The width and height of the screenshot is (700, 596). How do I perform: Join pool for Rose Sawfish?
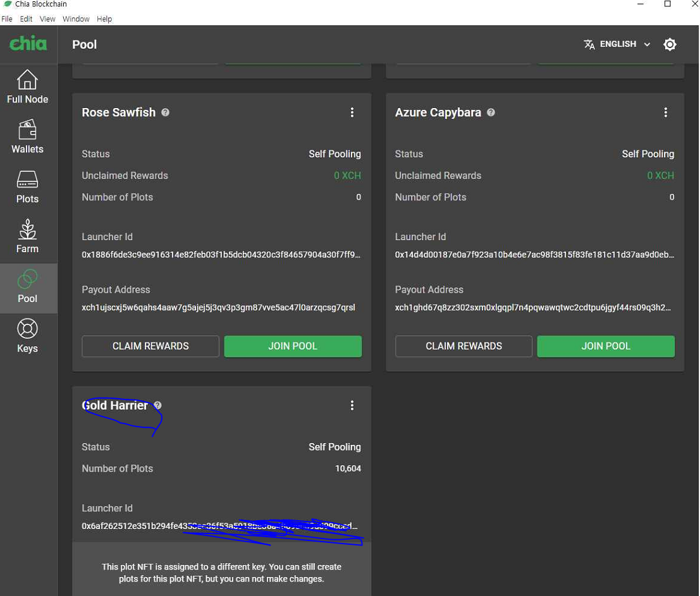pos(293,346)
